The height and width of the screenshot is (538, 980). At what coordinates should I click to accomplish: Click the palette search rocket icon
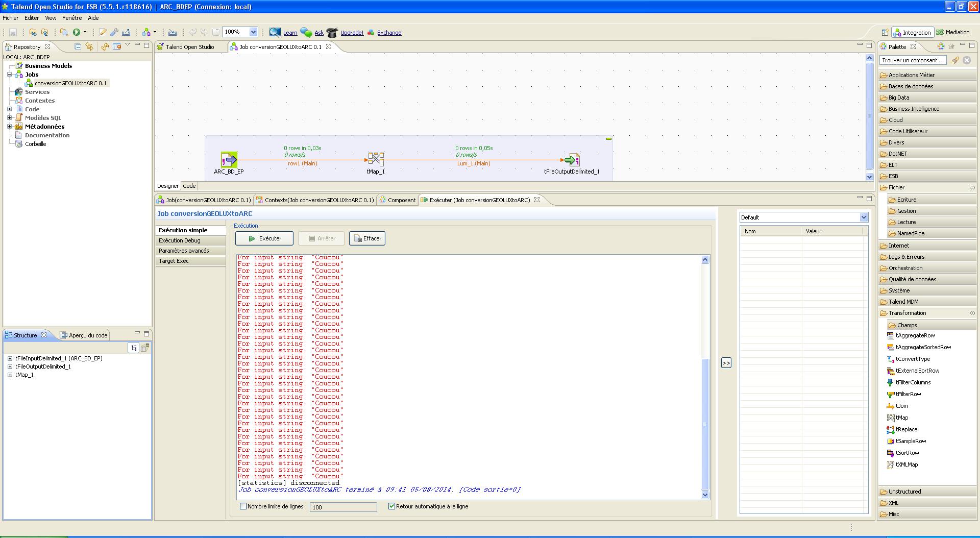coord(954,60)
